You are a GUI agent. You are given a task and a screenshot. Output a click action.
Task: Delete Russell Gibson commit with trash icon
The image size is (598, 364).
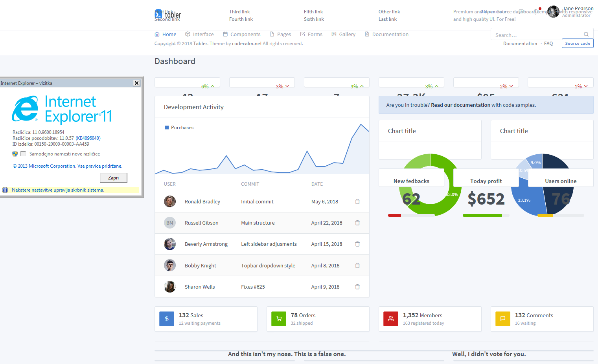[x=357, y=223]
